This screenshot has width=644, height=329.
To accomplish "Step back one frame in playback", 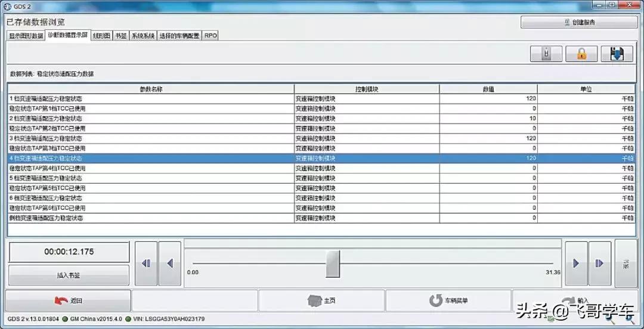I will [146, 263].
